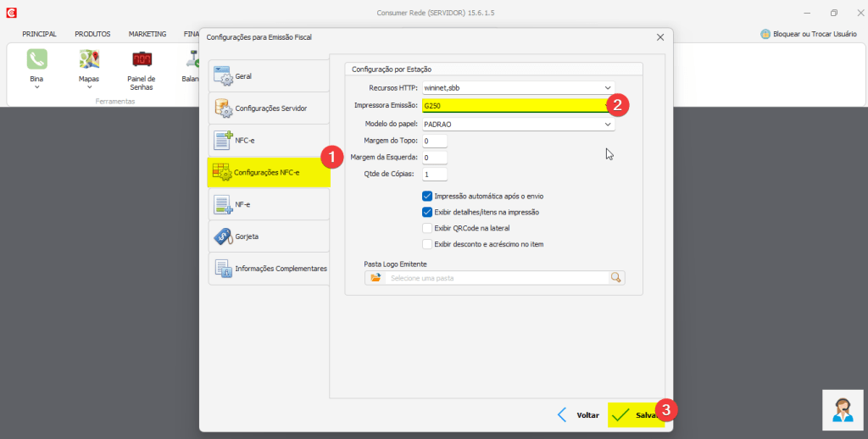The height and width of the screenshot is (439, 868).
Task: Open the Bina phone tool
Action: click(36, 64)
